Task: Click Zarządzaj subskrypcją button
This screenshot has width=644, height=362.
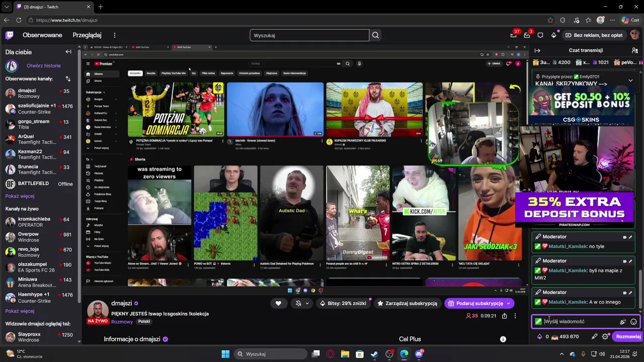Action: tap(407, 303)
